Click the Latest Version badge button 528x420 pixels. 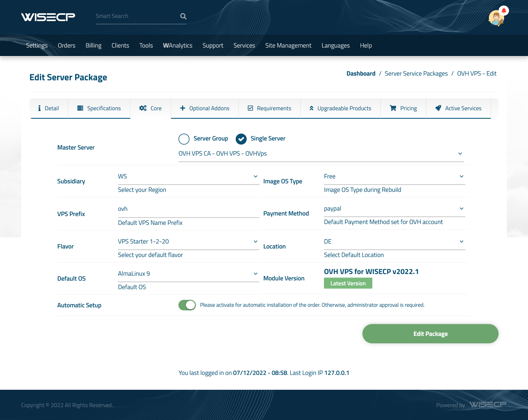(348, 283)
